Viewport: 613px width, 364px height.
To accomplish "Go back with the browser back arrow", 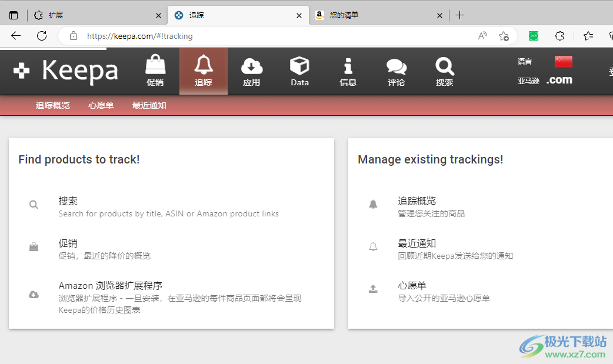I will pos(16,36).
